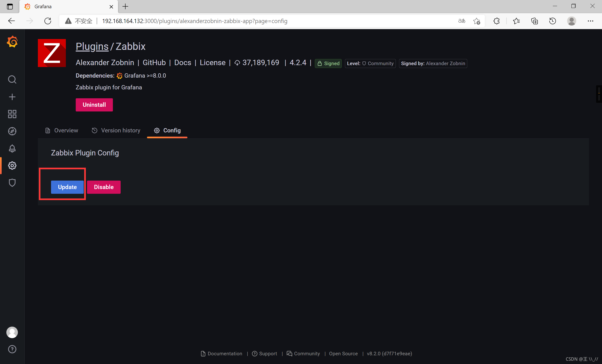Go back with the browser back arrow
The image size is (602, 364).
[12, 21]
